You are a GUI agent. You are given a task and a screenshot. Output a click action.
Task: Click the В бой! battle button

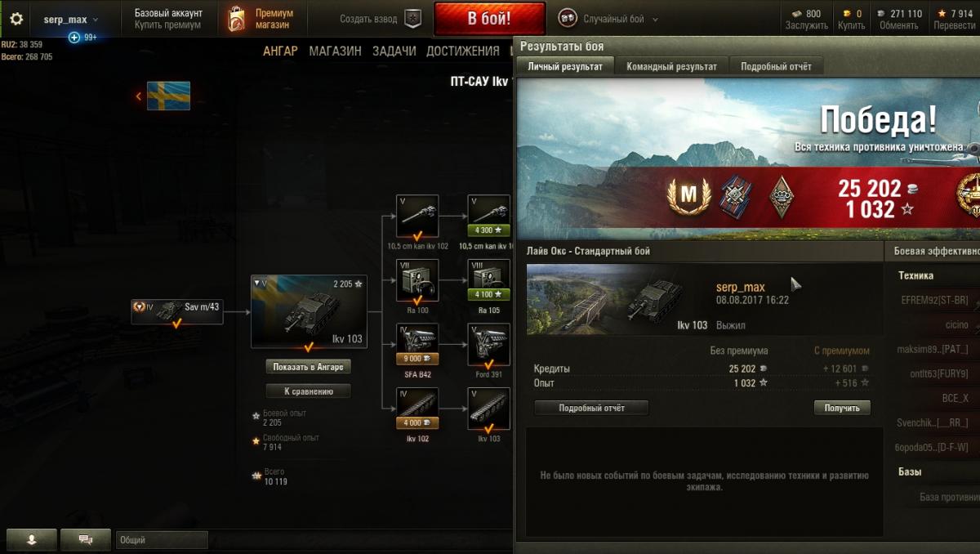click(489, 19)
